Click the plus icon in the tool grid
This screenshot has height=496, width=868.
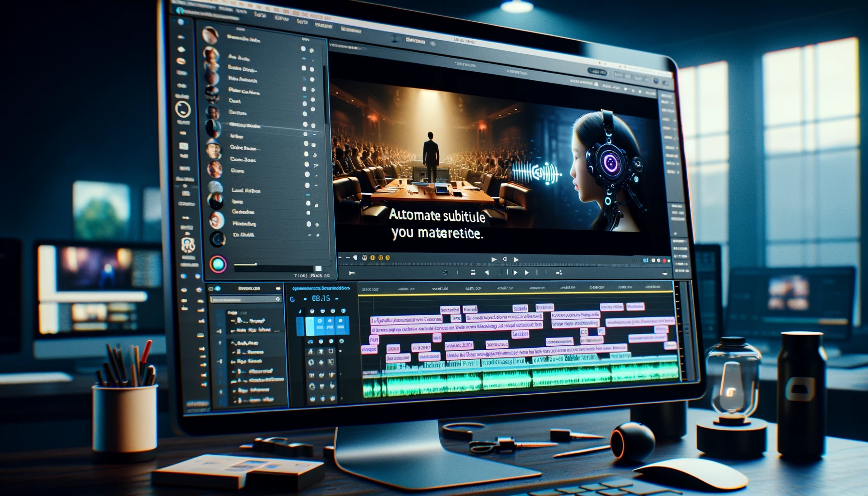point(321,362)
